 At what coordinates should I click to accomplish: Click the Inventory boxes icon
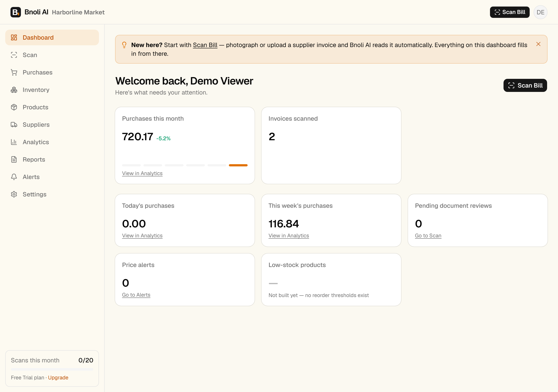14,90
